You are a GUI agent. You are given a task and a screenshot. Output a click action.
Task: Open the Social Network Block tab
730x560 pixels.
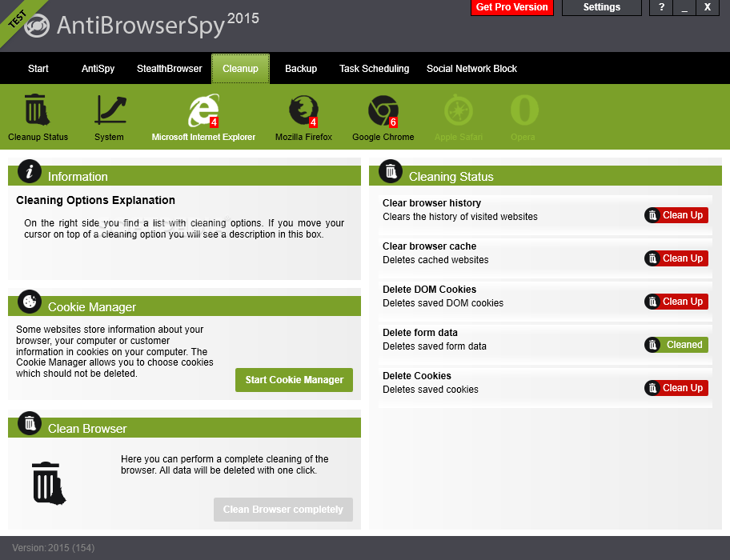(x=471, y=69)
